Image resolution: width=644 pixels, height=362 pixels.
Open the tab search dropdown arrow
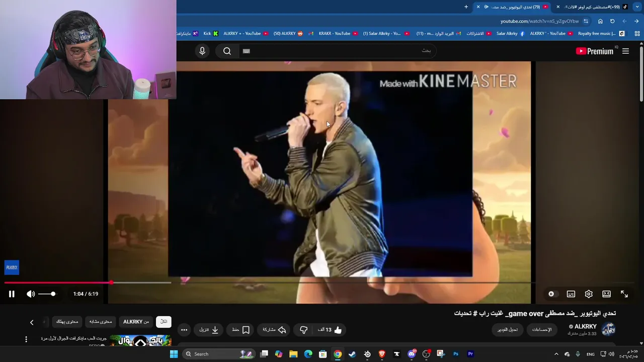tap(637, 7)
